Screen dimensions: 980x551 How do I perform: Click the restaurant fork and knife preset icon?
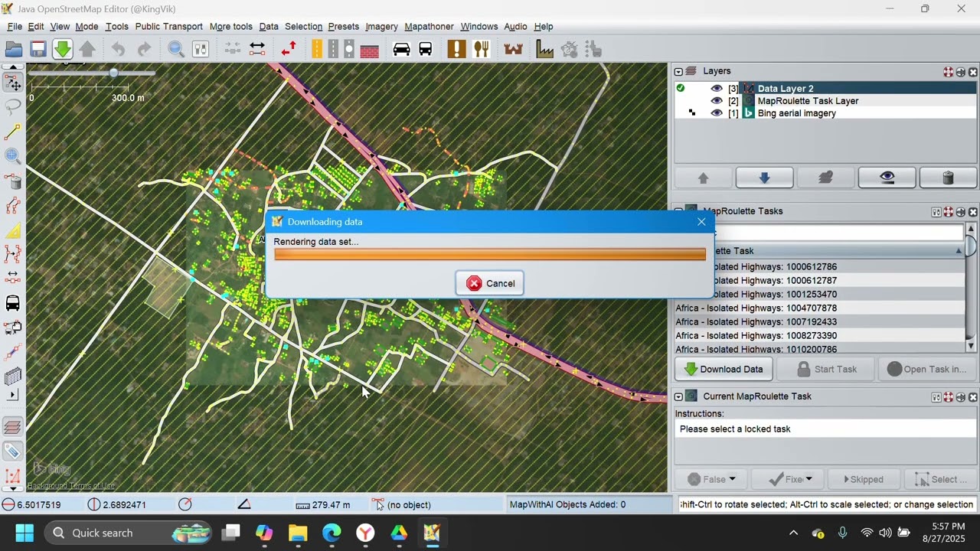click(x=481, y=49)
